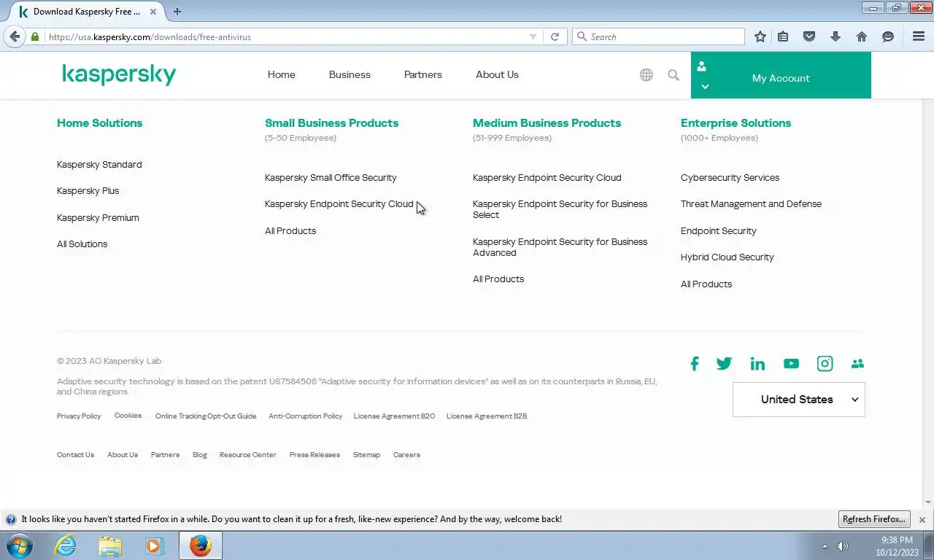Open Cybersecurity Services link
934x560 pixels.
click(x=730, y=178)
